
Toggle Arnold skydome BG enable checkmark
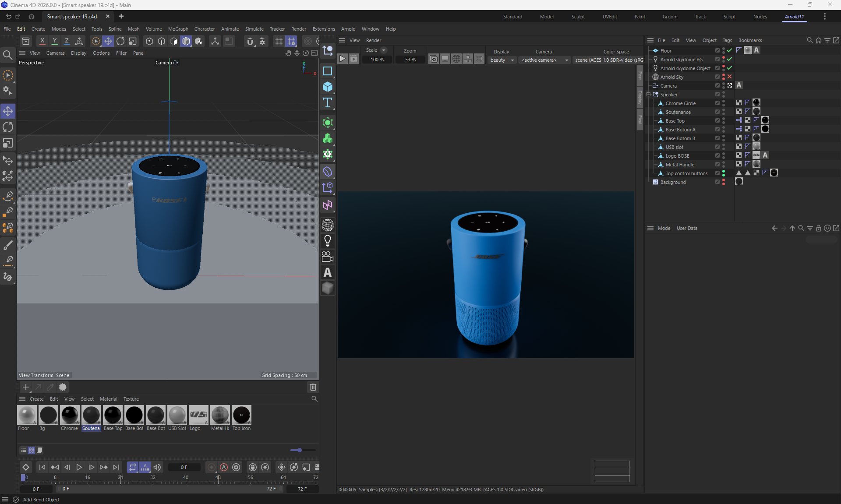[x=730, y=59]
